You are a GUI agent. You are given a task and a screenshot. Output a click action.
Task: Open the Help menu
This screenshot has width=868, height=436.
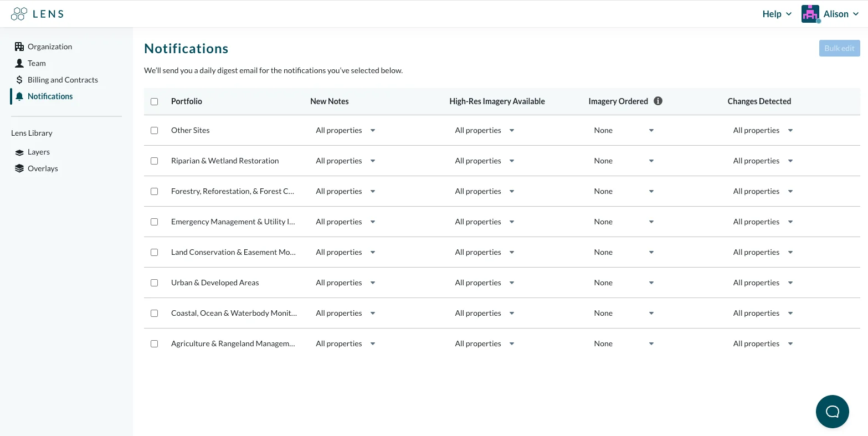[x=777, y=14]
